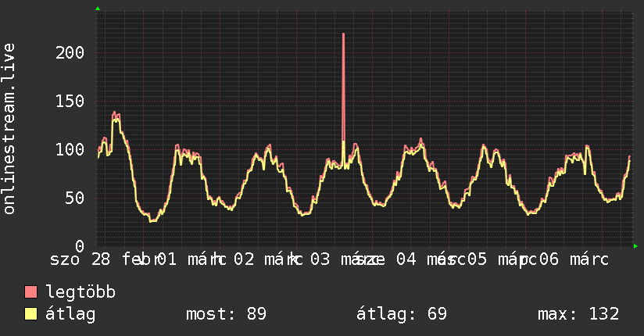Click the pink legtöbb legend swatch
Viewport: 644px width, 336px height.
coord(30,291)
